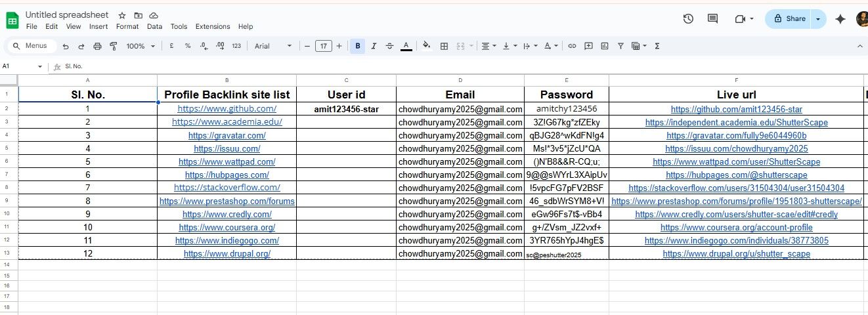Image resolution: width=868 pixels, height=315 pixels.
Task: Click the Undo arrow icon
Action: (66, 46)
